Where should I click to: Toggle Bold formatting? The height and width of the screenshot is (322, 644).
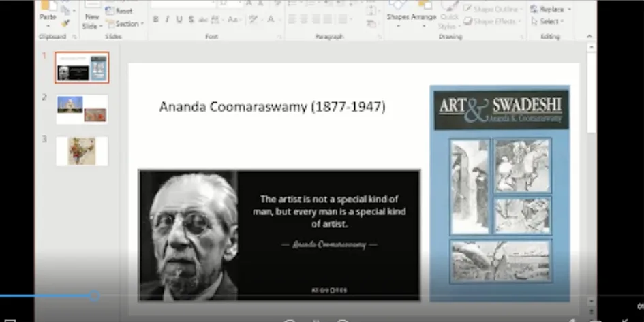(x=155, y=19)
